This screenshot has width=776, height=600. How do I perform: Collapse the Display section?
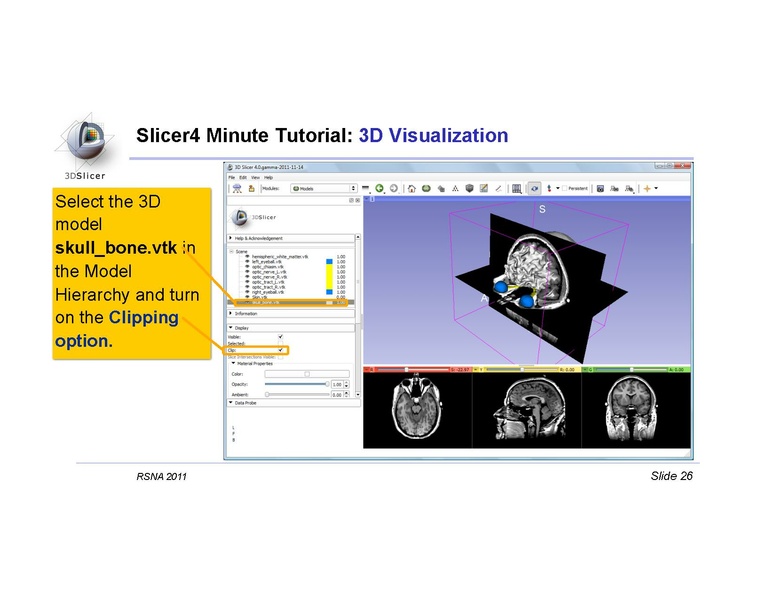291,328
